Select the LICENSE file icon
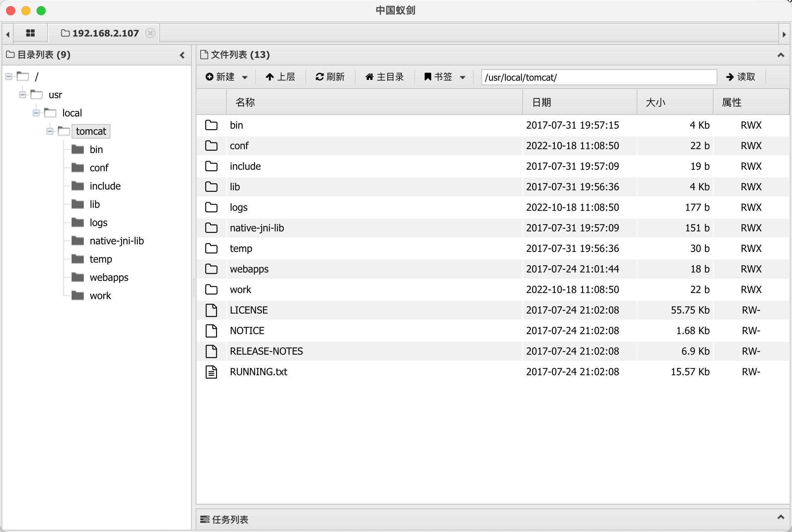This screenshot has height=532, width=792. tap(211, 310)
